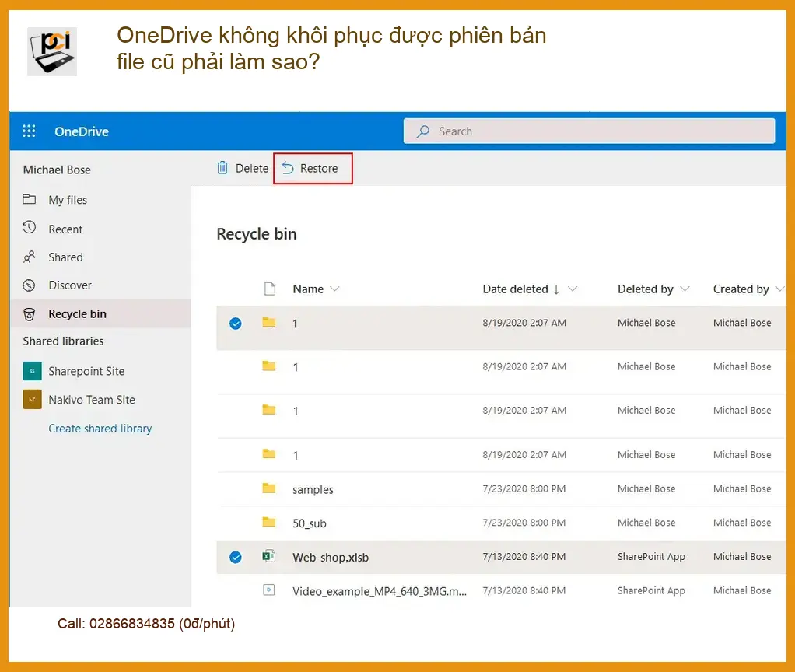Screen dimensions: 795x672
Task: Expand the Deleted by column dropdown chevron
Action: 685,289
